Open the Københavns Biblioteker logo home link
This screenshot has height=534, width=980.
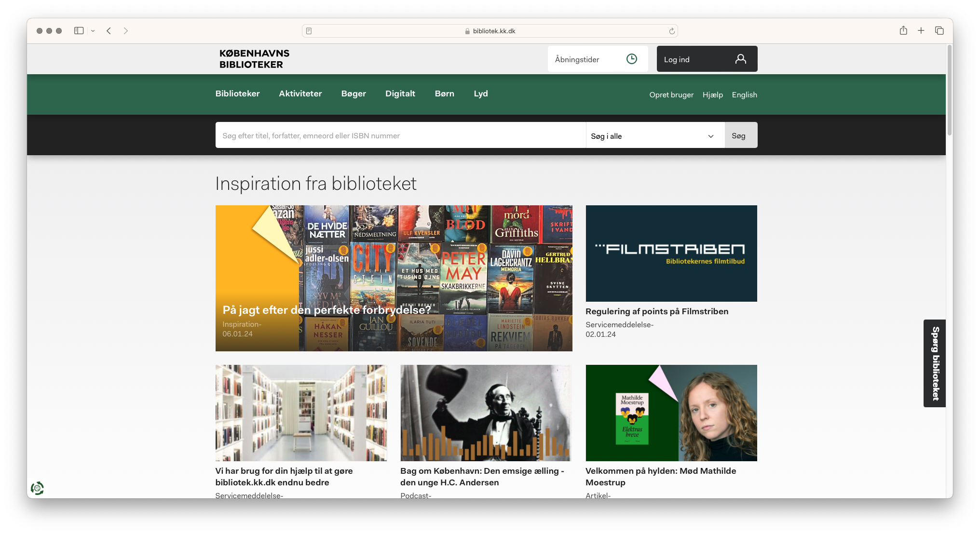click(x=254, y=59)
